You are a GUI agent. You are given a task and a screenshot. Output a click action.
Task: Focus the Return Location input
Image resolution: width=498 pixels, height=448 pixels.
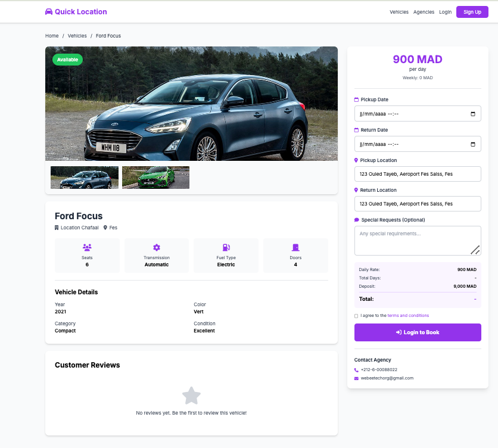click(x=418, y=204)
